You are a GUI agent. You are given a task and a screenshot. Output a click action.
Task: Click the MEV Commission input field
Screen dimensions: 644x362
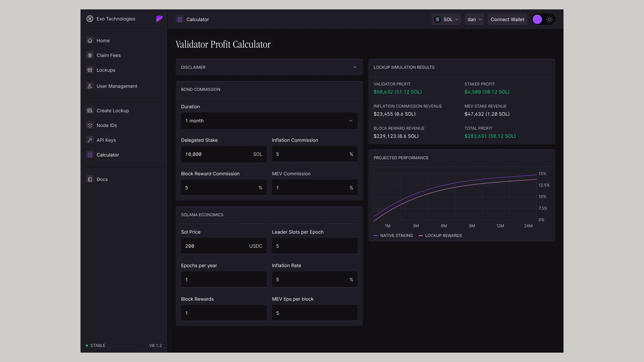pyautogui.click(x=315, y=188)
